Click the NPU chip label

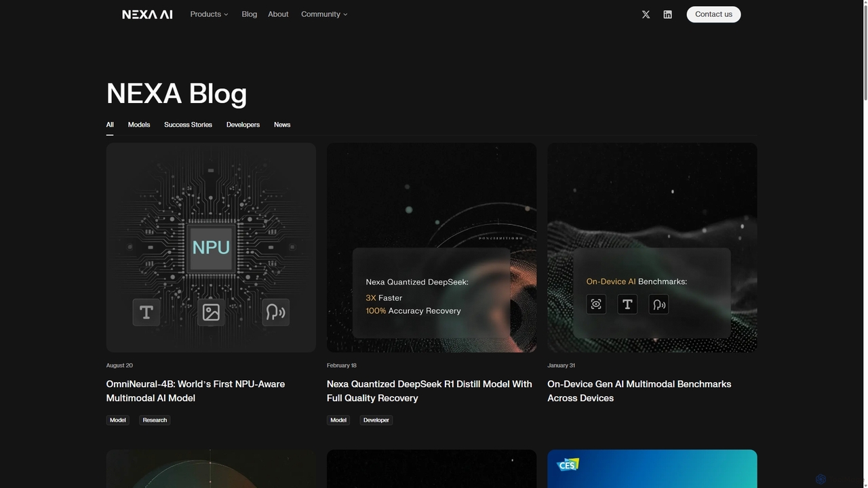(x=211, y=248)
